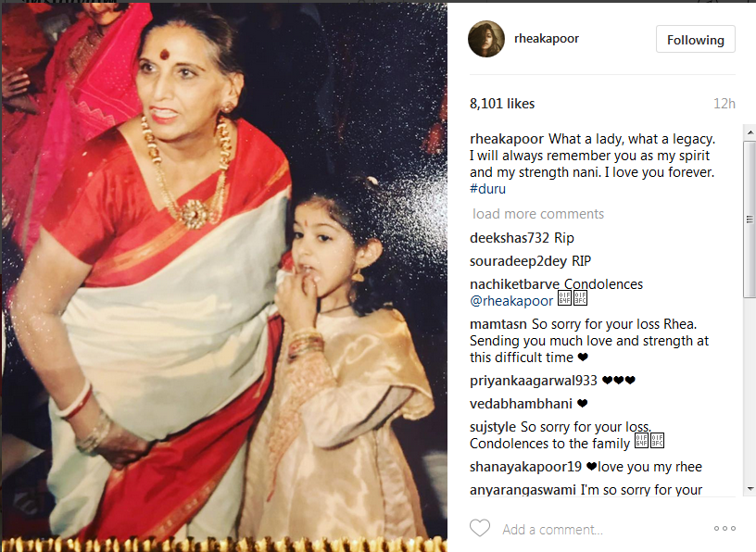
Task: Expand load more comments
Action: (538, 214)
